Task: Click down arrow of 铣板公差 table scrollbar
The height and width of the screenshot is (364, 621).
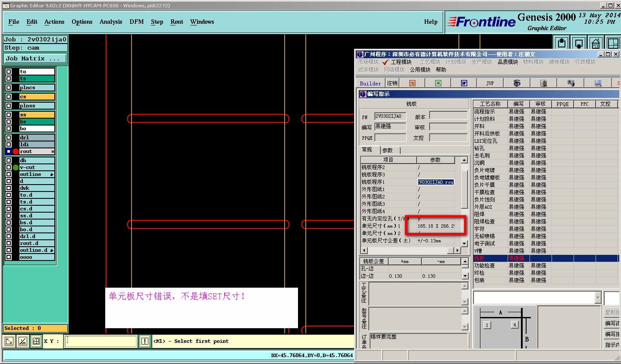Action: point(465,276)
